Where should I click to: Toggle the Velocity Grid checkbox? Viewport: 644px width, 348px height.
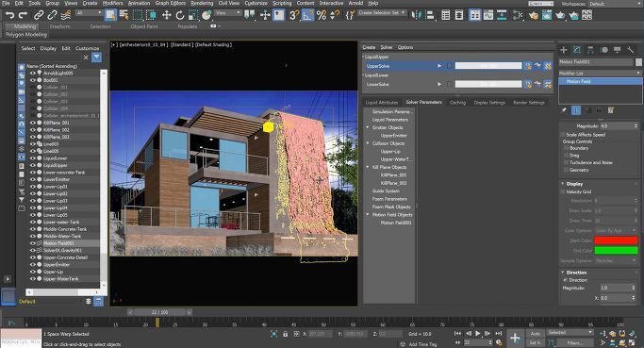pos(563,191)
